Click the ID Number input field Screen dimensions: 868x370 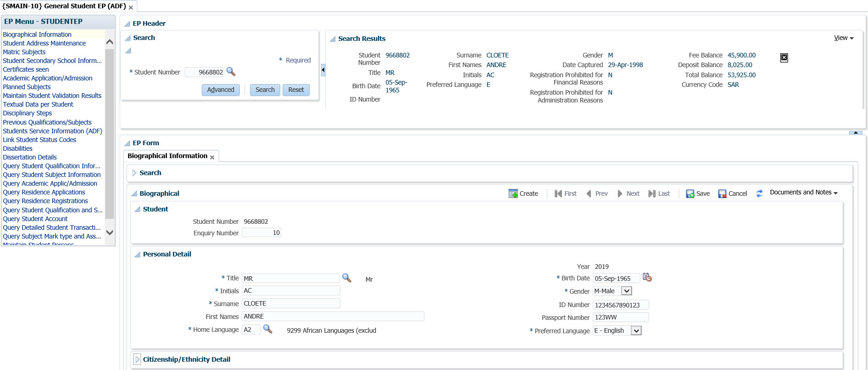(621, 305)
